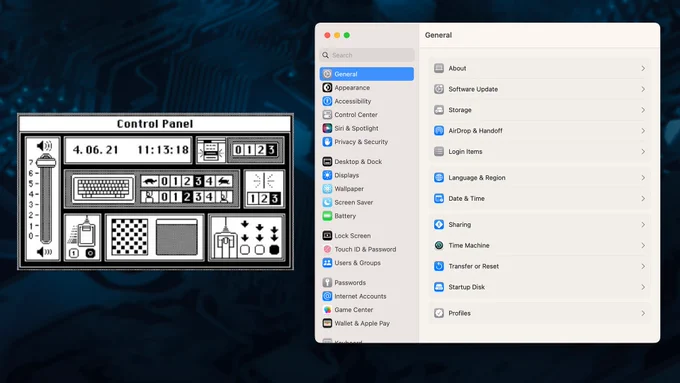The width and height of the screenshot is (680, 383).
Task: Click the volume slider knob in Control Panel
Action: point(46,162)
